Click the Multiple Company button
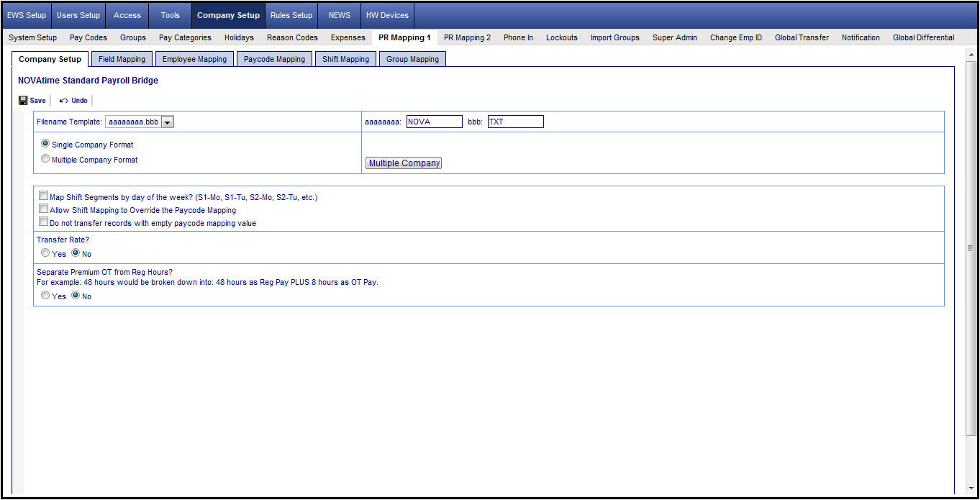The height and width of the screenshot is (500, 980). (x=404, y=163)
